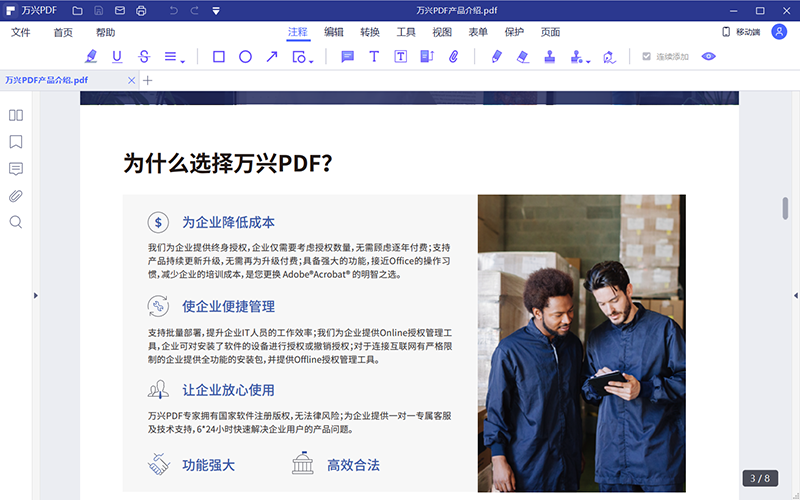Select the arrow drawing tool
The width and height of the screenshot is (800, 500).
272,57
